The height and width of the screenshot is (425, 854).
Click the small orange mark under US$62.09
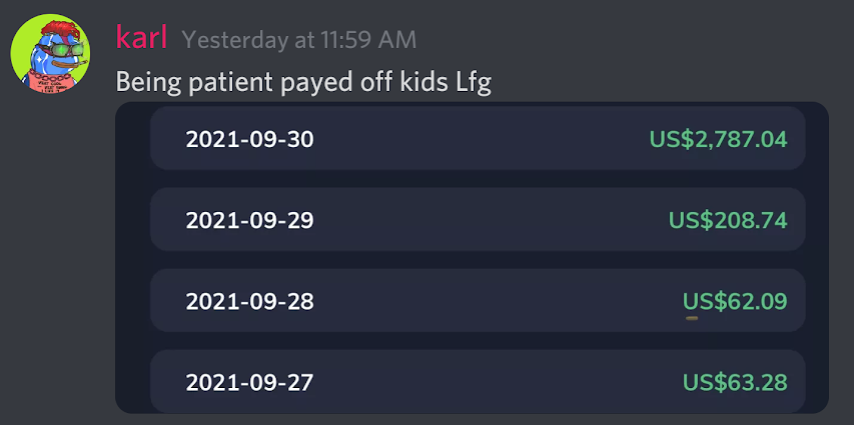click(692, 318)
